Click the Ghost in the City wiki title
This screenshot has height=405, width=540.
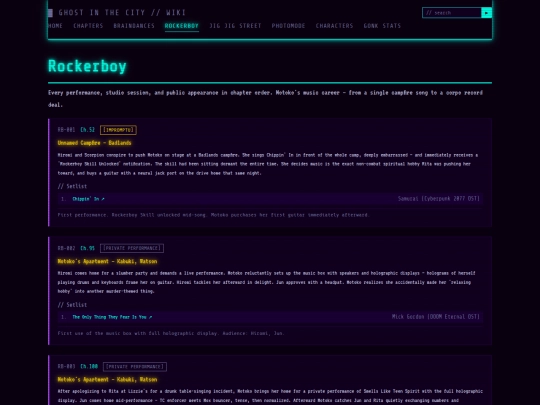(x=122, y=13)
